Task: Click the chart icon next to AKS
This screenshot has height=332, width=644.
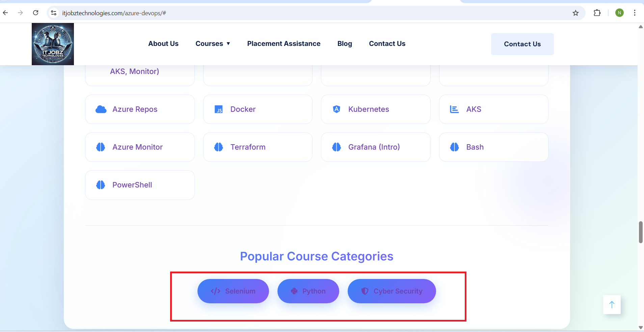Action: coord(454,109)
